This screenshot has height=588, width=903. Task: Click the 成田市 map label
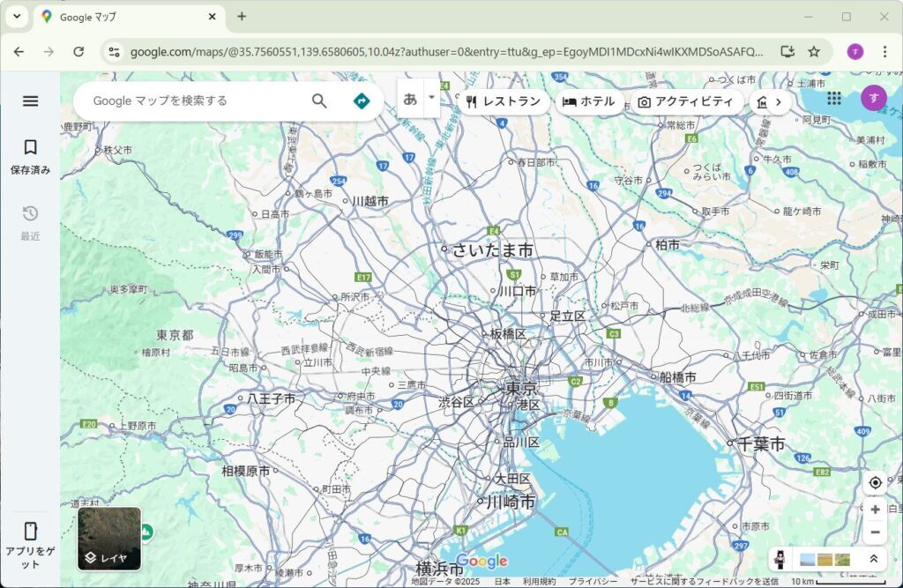coord(882,314)
